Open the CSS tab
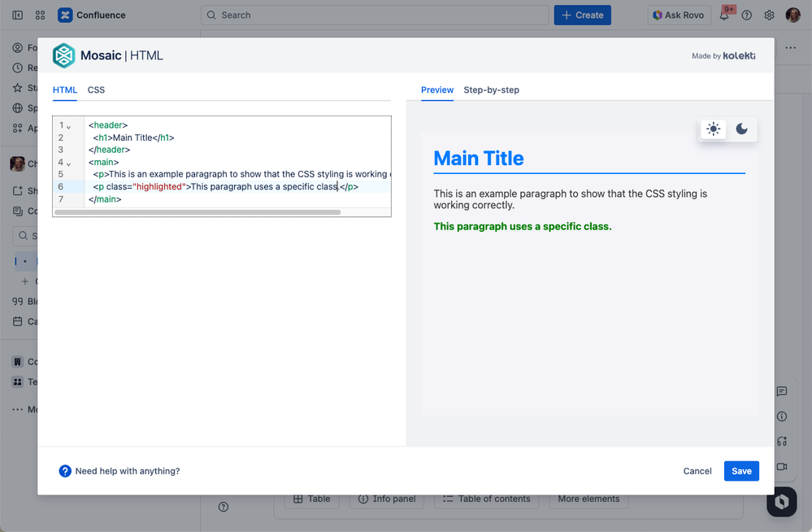Viewport: 812px width, 532px height. point(96,89)
